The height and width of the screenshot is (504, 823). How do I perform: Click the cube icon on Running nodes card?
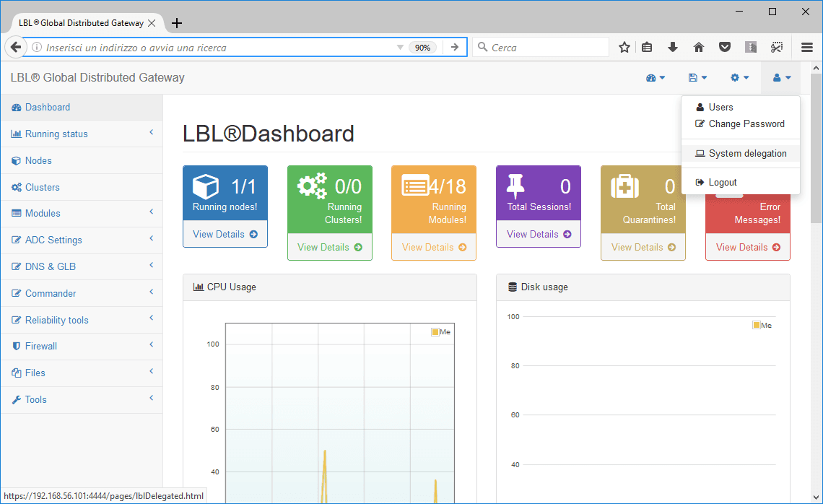click(x=205, y=186)
